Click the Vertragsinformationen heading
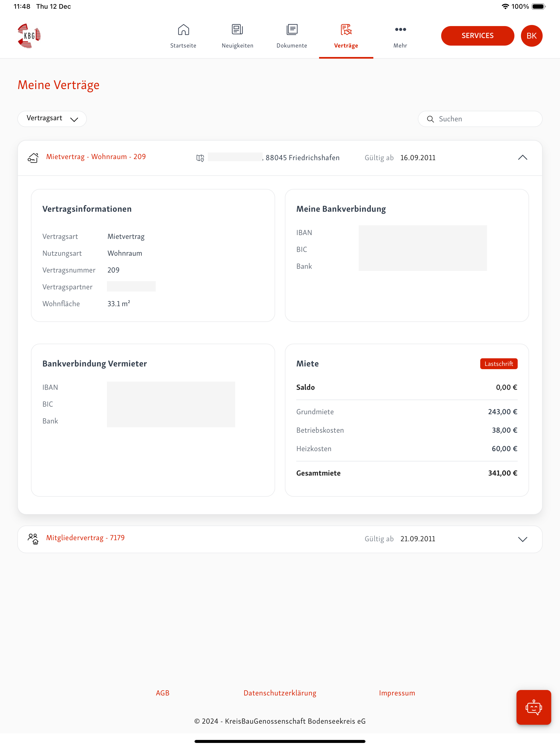The width and height of the screenshot is (560, 747). coord(87,209)
